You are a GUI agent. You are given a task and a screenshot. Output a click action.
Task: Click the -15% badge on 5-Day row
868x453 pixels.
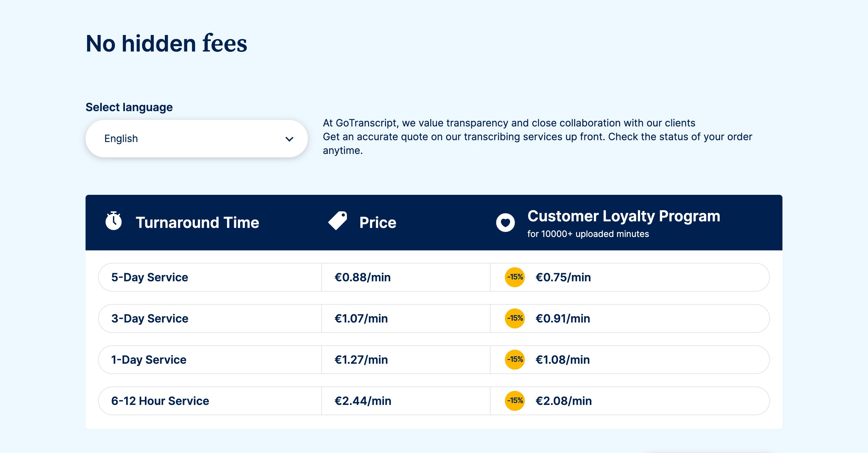[x=515, y=277]
